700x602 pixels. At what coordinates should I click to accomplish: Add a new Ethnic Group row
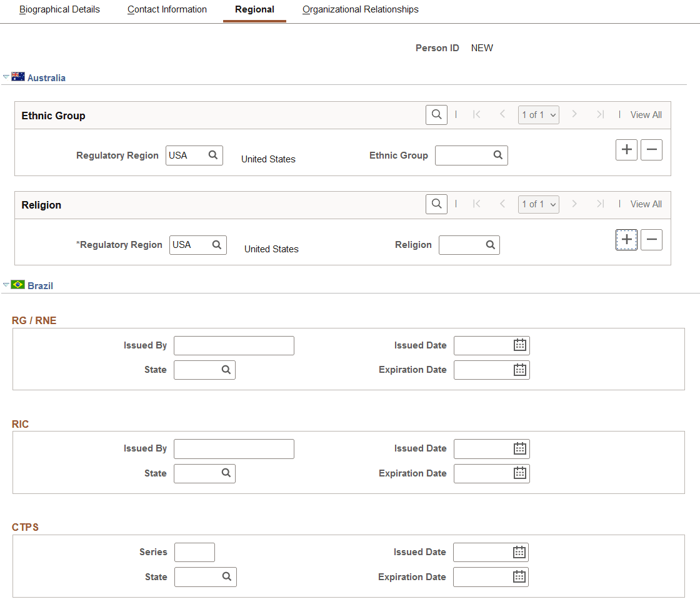[626, 149]
